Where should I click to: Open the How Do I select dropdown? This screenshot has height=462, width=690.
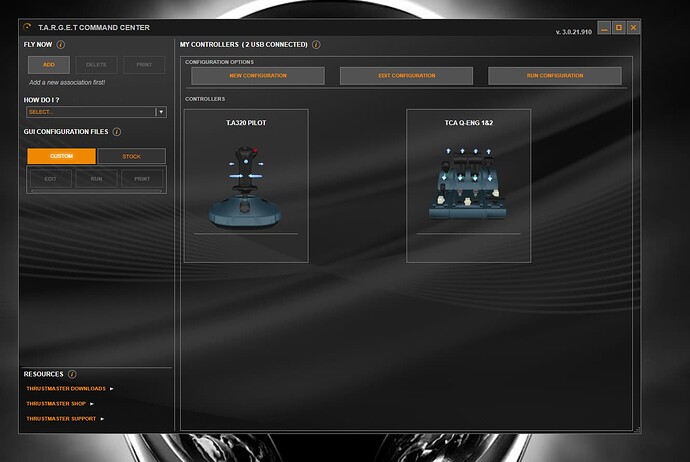[x=96, y=112]
